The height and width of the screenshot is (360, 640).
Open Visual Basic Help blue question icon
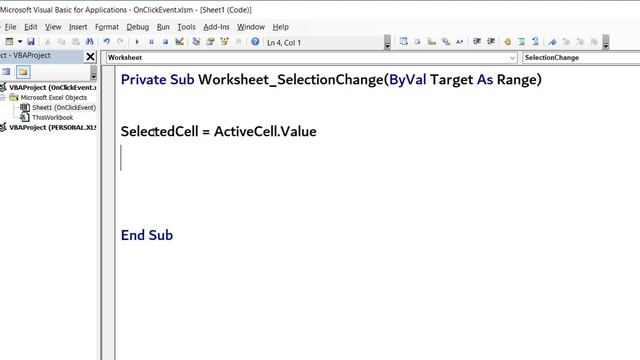255,42
